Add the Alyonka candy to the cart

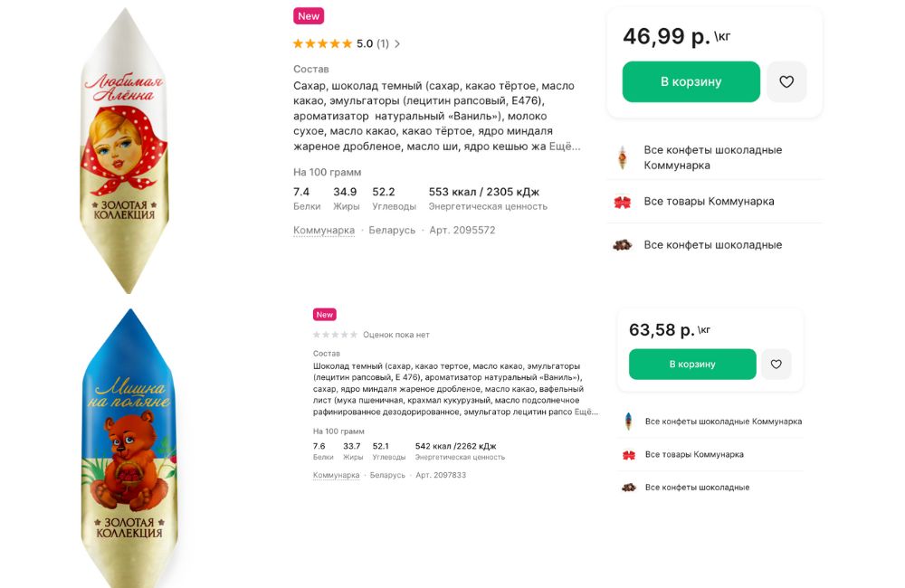(690, 81)
